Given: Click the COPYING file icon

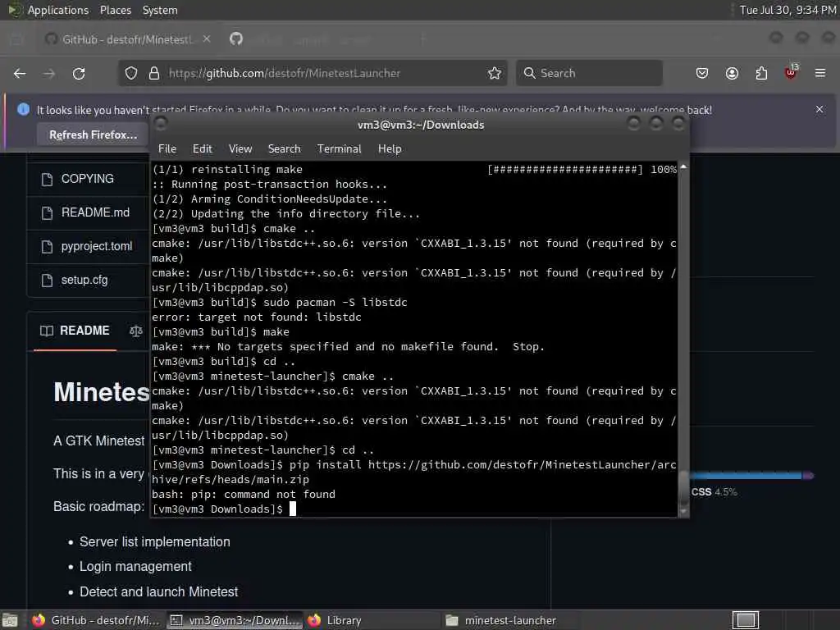Looking at the screenshot, I should tap(47, 179).
